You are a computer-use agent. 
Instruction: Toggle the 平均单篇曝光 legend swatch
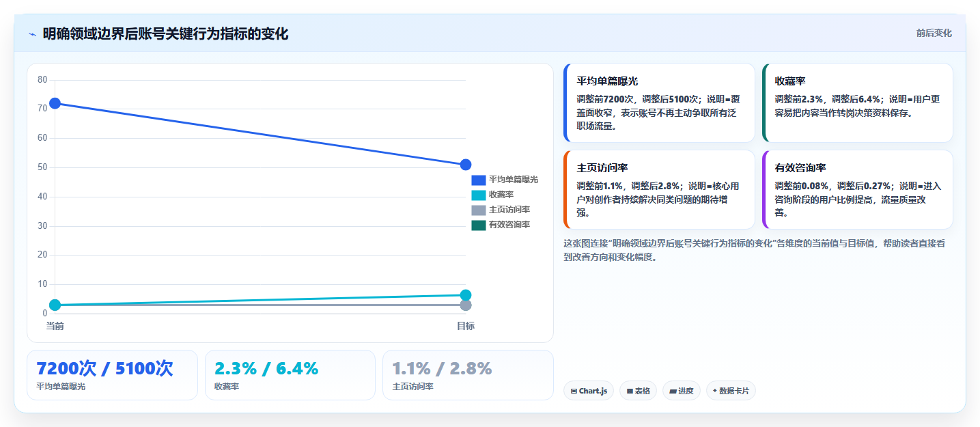(479, 180)
